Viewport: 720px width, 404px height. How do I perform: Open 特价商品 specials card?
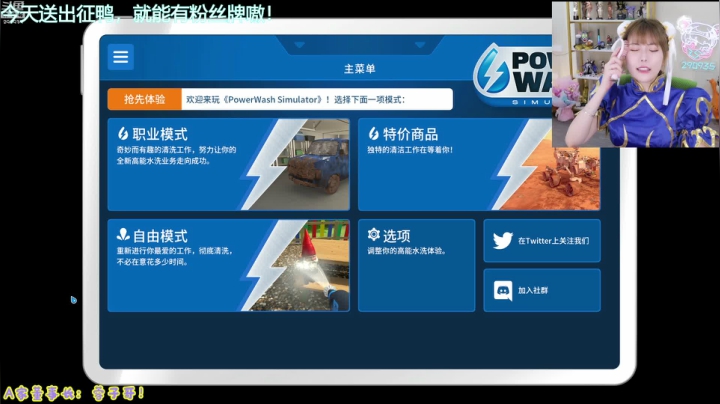(479, 164)
